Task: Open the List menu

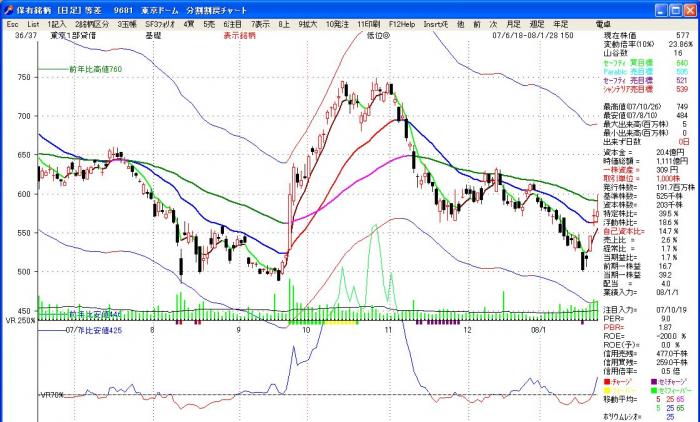Action: coord(34,22)
